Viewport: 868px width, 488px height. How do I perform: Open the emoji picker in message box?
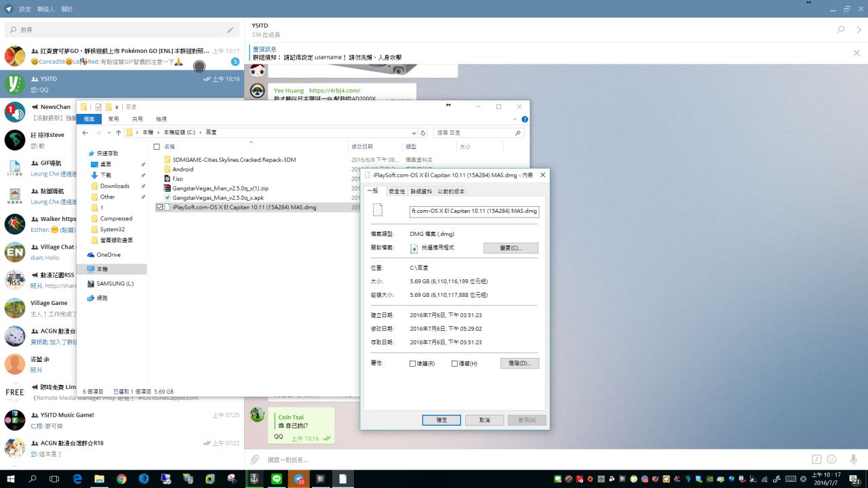[831, 460]
